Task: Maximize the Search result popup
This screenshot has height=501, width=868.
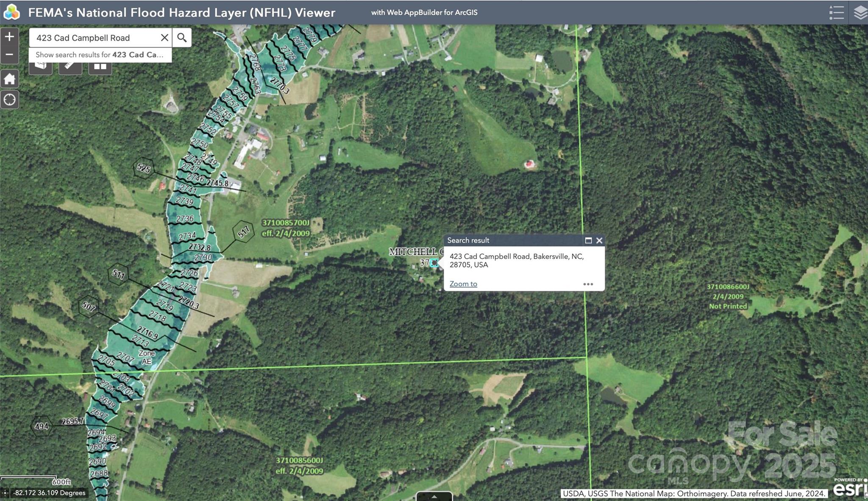Action: pos(588,240)
